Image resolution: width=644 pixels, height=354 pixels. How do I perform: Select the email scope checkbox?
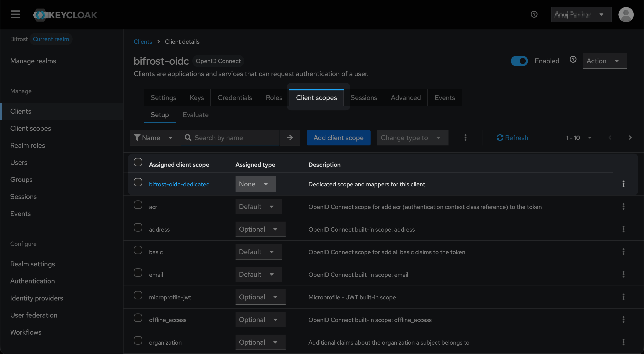pos(138,272)
